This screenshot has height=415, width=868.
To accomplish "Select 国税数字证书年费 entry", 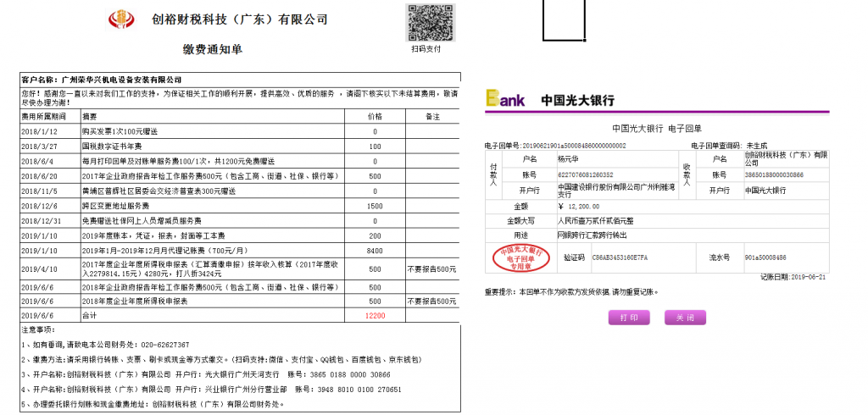I will coord(111,147).
